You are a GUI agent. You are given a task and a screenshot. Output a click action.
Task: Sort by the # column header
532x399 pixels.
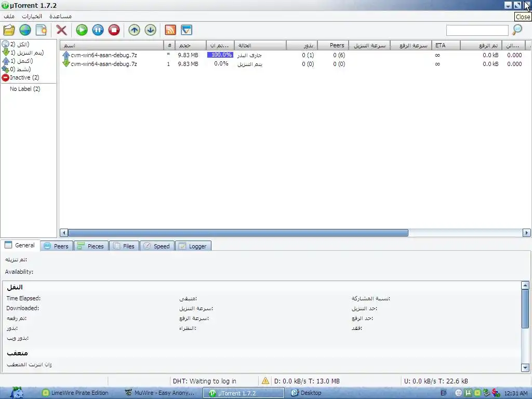(x=169, y=46)
